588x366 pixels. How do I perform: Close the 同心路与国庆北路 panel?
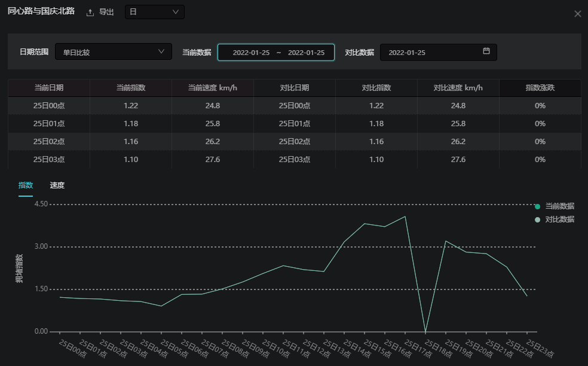577,14
